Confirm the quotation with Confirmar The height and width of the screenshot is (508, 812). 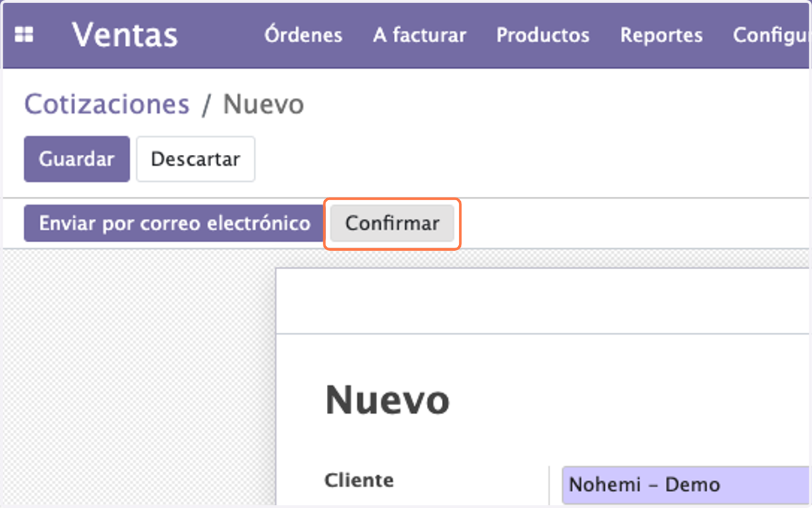(392, 223)
